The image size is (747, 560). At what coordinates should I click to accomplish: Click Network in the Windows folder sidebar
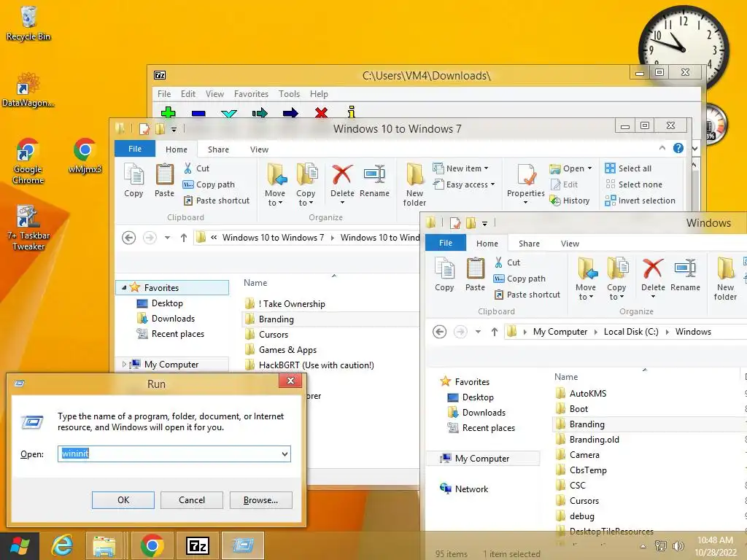point(471,489)
